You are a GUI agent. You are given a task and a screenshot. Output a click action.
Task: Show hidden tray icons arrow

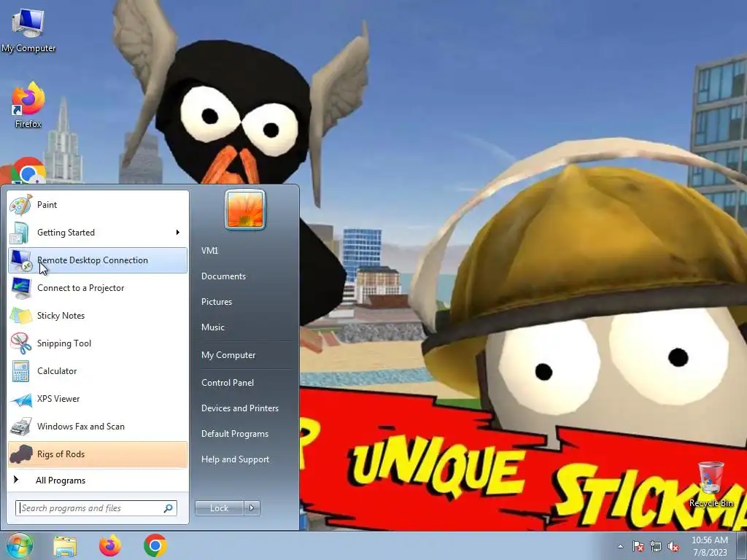[620, 546]
